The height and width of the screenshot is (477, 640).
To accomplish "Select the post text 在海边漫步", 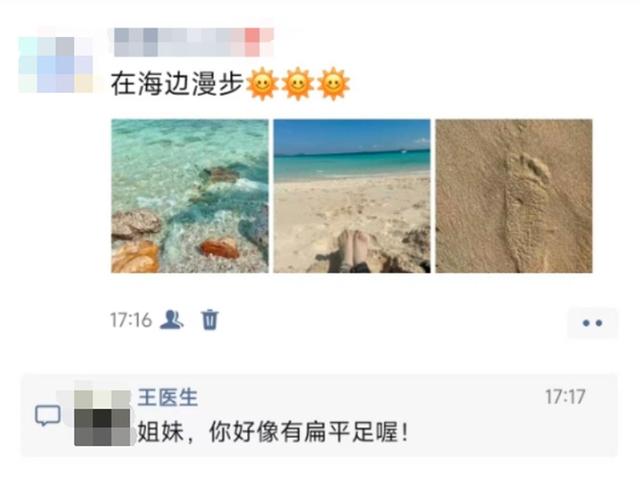I will coord(177,84).
